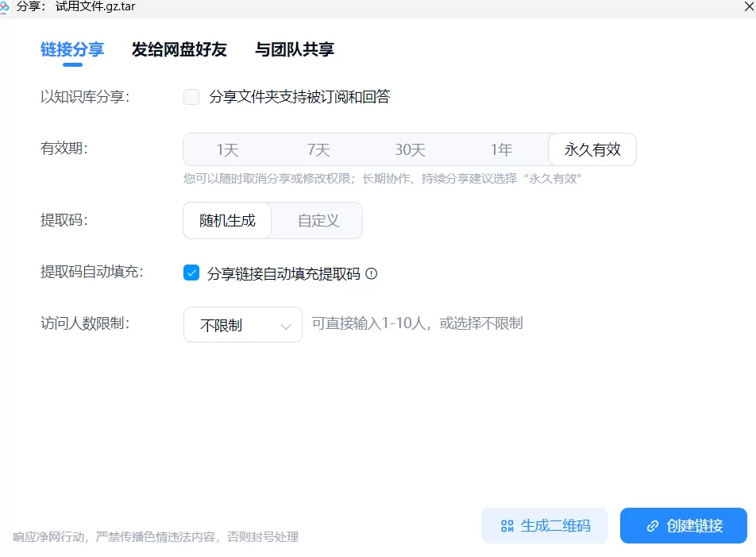Click the 响应净网行动 notice text

click(156, 537)
